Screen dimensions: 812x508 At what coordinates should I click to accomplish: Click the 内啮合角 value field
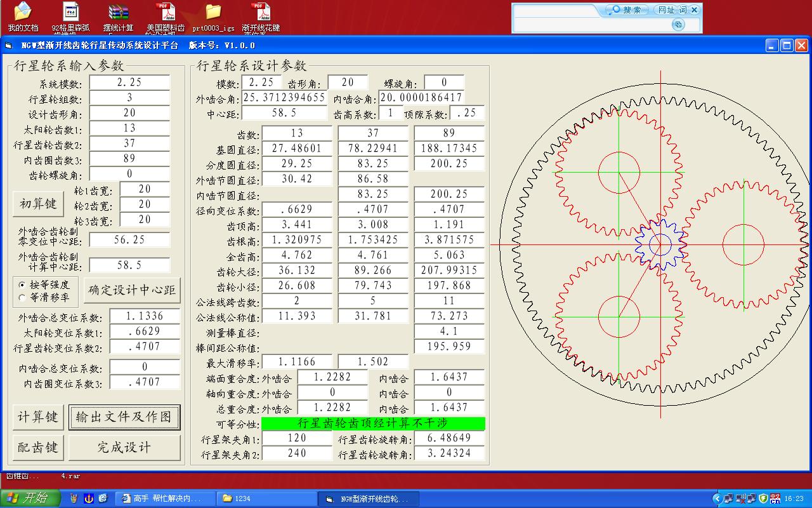[x=421, y=98]
